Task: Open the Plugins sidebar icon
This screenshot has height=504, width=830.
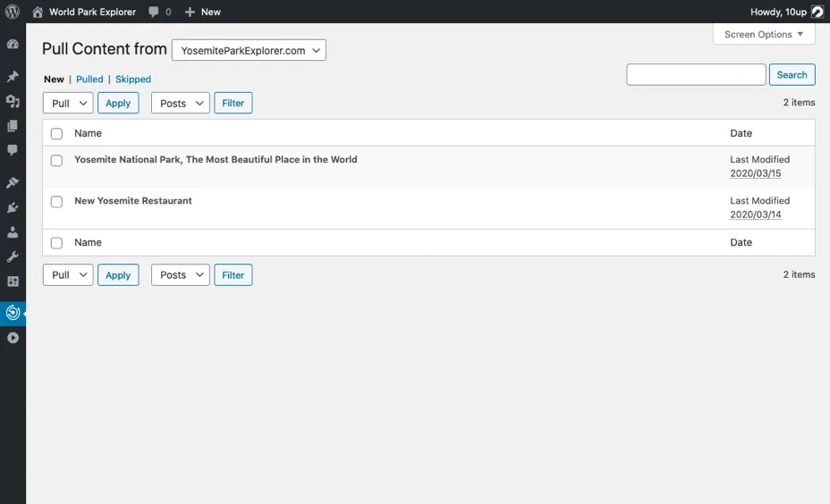Action: pos(13,208)
